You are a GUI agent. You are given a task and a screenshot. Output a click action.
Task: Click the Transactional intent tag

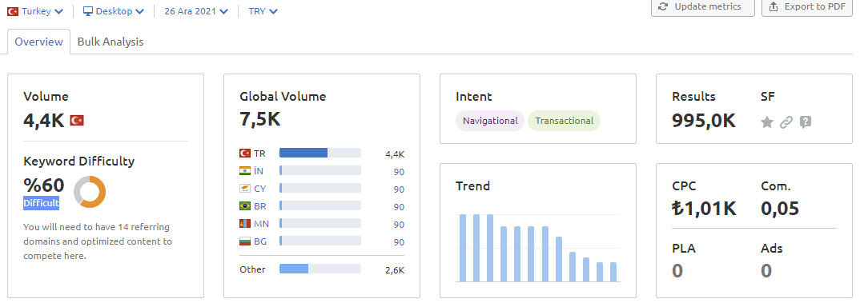(564, 121)
